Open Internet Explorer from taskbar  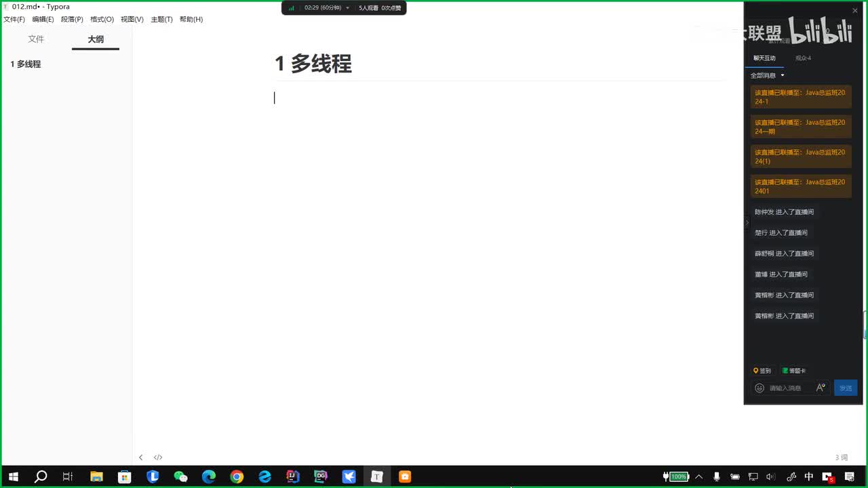(x=264, y=476)
